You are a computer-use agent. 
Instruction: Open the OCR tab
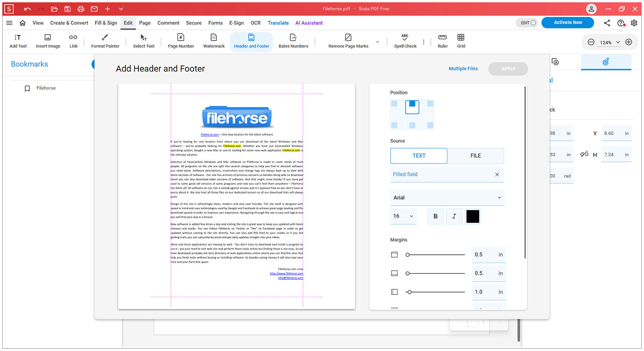click(x=256, y=23)
